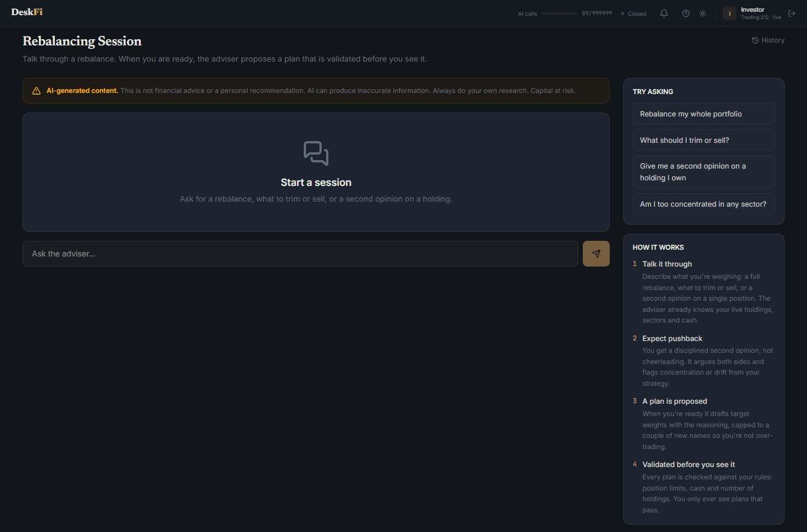Click the HOW IT WORKS panel header
This screenshot has width=807, height=532.
pos(658,247)
